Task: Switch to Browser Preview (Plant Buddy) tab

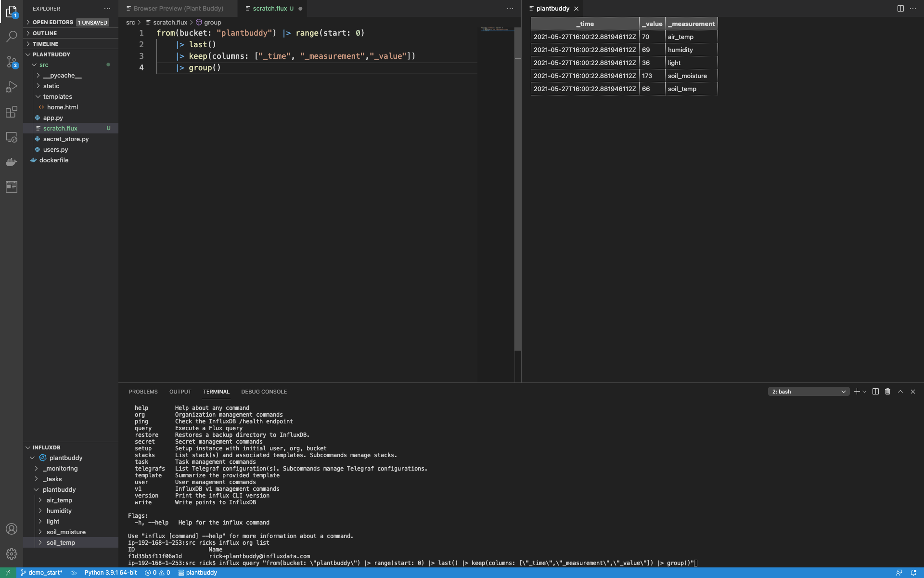Action: [178, 9]
